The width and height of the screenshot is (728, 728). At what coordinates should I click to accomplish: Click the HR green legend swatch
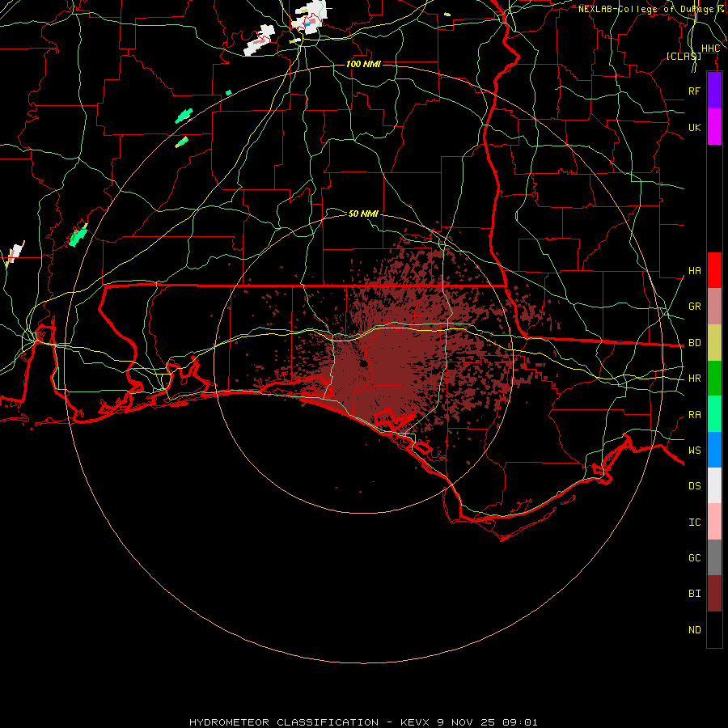714,379
